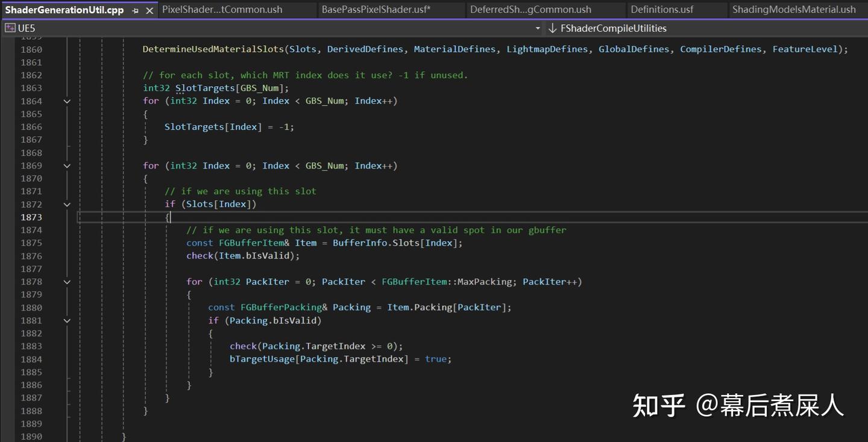Click the down-arrow icon beside FShaderCompileUtilities
Image resolution: width=868 pixels, height=442 pixels.
(x=552, y=28)
